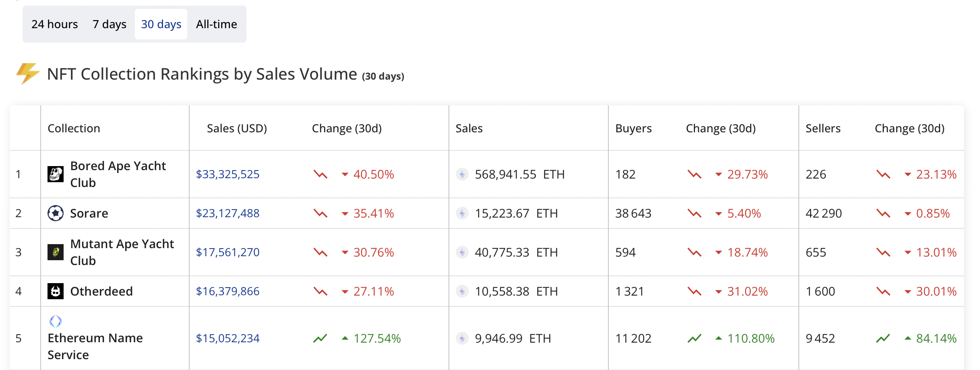Sort table by Sellers column header
This screenshot has width=980, height=370.
tap(823, 128)
